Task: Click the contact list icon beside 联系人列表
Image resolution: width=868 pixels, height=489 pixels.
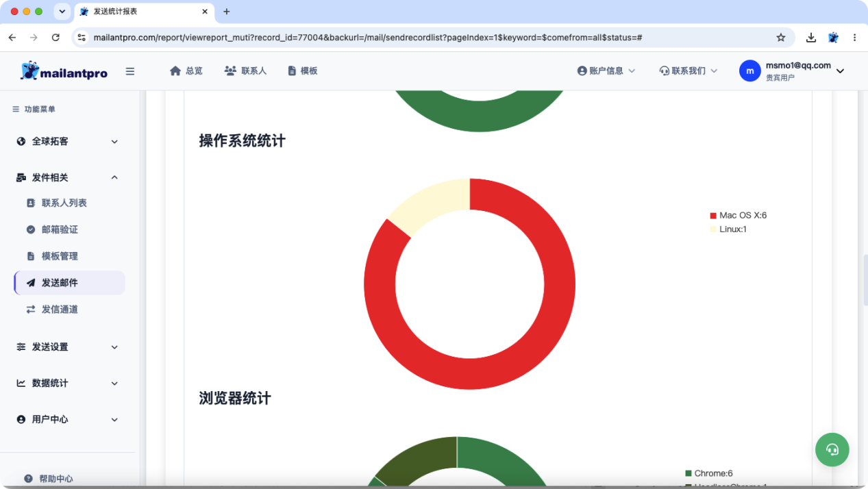Action: coord(31,203)
